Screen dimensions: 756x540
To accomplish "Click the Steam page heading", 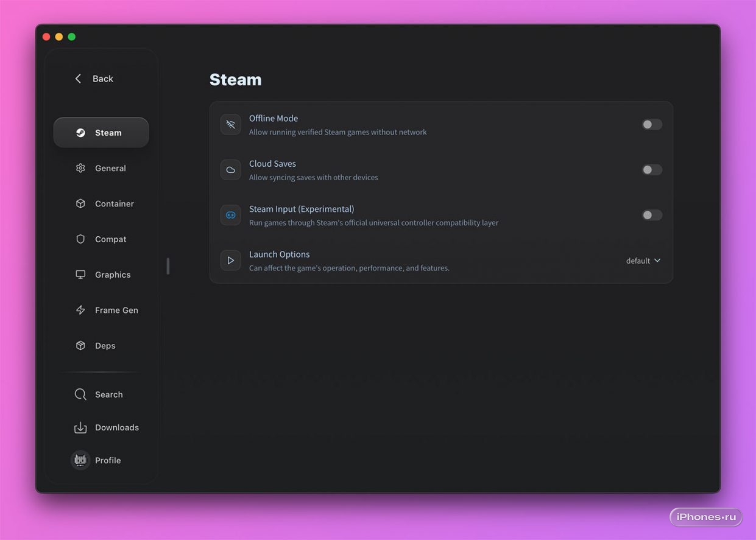I will click(236, 80).
